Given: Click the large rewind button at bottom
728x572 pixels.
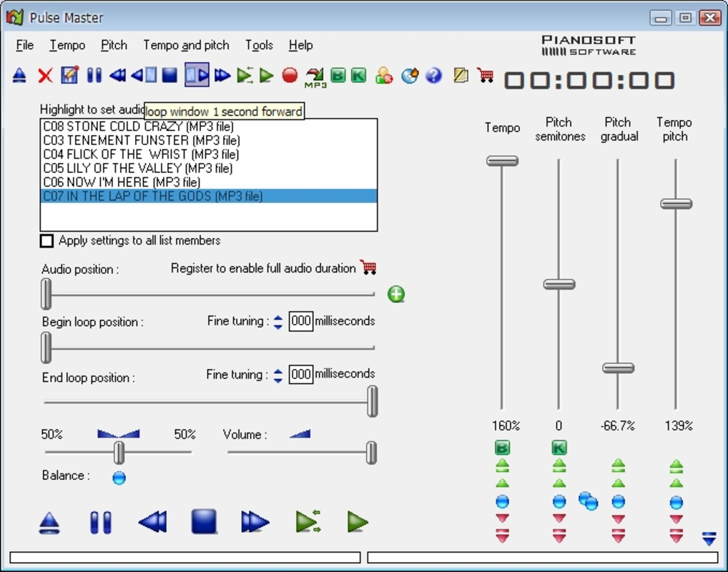Looking at the screenshot, I should [x=153, y=523].
